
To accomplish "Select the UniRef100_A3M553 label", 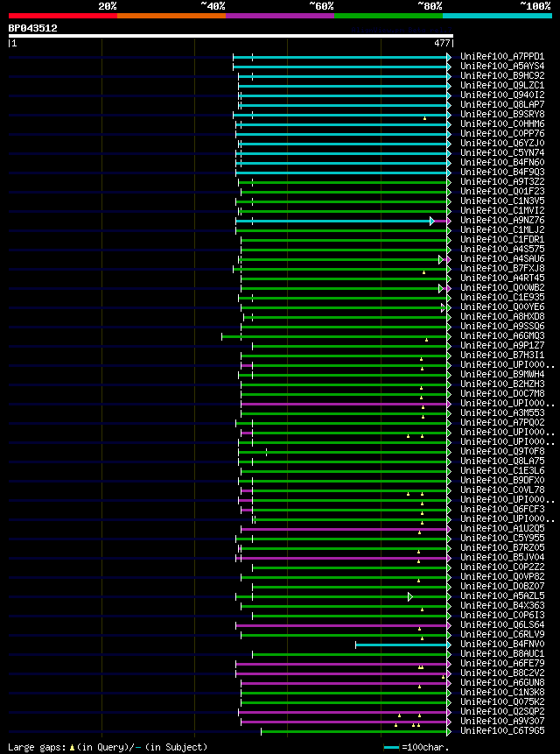I will pos(502,412).
